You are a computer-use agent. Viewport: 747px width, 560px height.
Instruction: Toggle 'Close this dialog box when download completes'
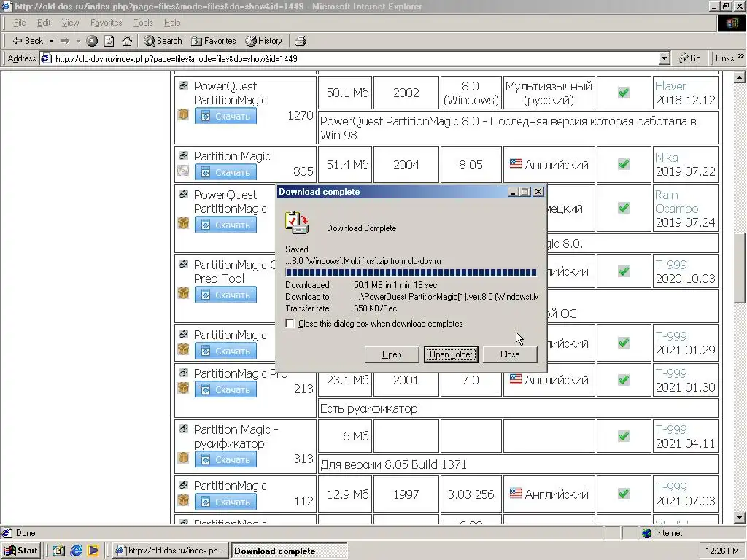click(x=290, y=323)
